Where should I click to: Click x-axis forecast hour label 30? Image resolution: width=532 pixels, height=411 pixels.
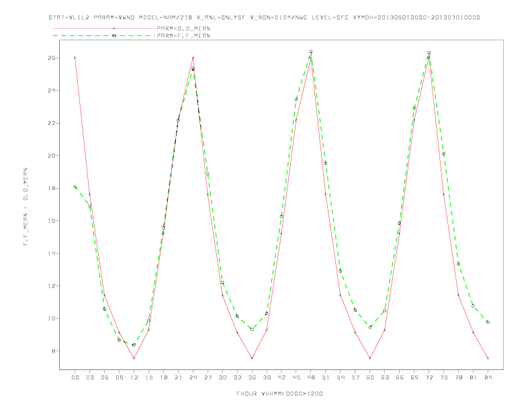click(222, 377)
